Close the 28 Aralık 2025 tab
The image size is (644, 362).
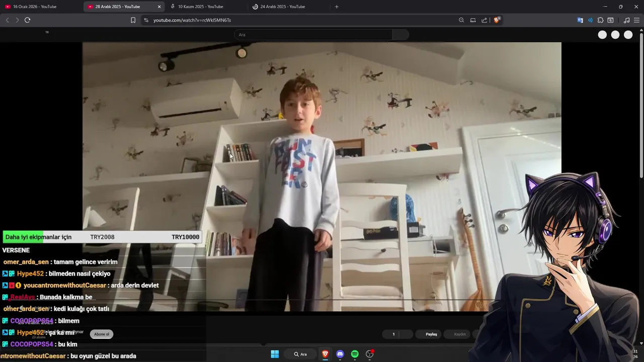tap(159, 7)
